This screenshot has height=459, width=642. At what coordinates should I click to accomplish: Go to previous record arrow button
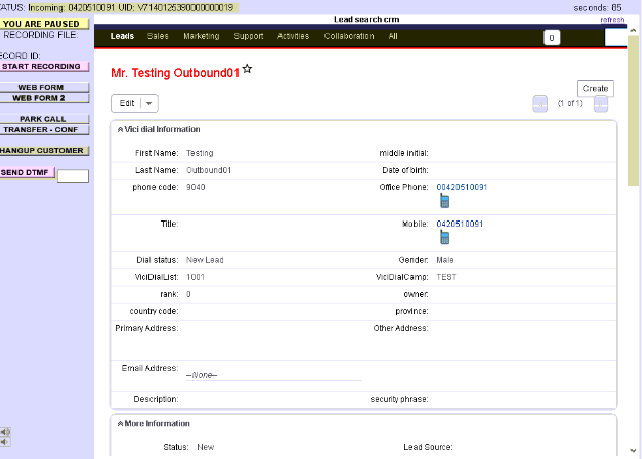coord(540,104)
